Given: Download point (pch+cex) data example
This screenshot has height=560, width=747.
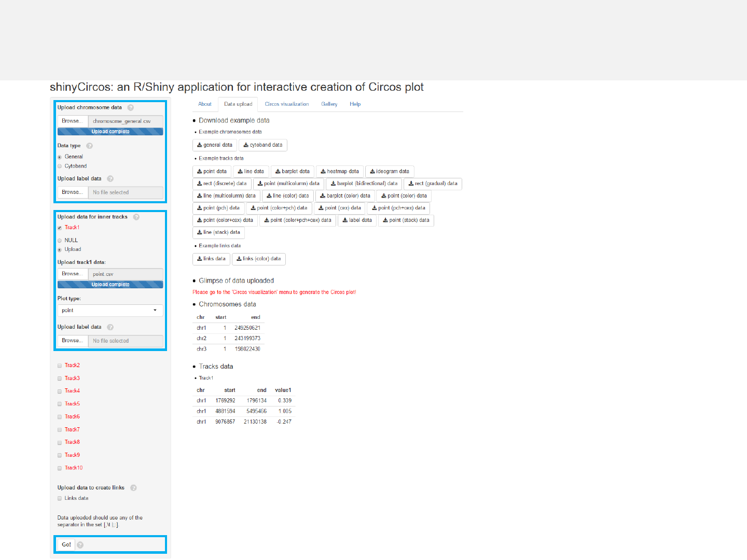Looking at the screenshot, I should click(x=398, y=208).
